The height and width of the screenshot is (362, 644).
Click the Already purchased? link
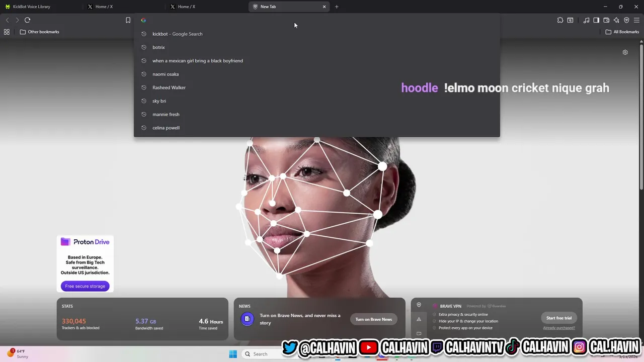559,328
